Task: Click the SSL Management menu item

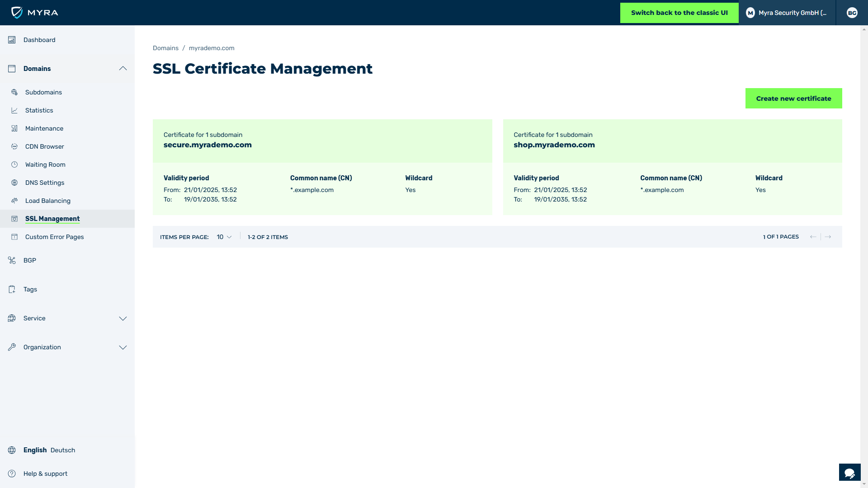Action: point(52,219)
